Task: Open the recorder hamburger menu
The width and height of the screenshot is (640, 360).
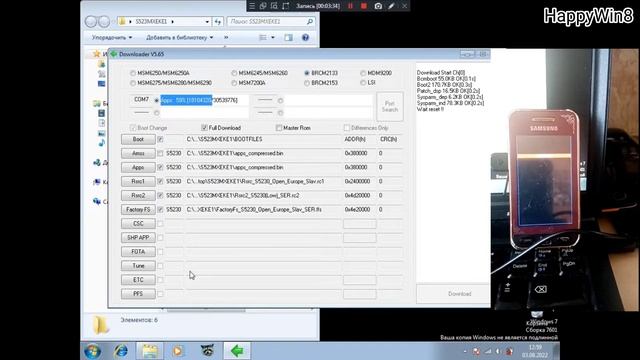Action: tap(252, 6)
